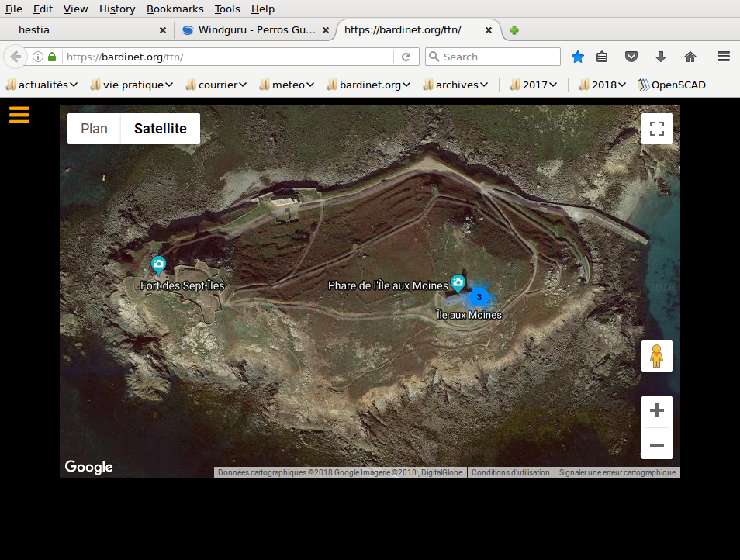Open the orange hamburger menu
740x560 pixels.
[x=19, y=115]
